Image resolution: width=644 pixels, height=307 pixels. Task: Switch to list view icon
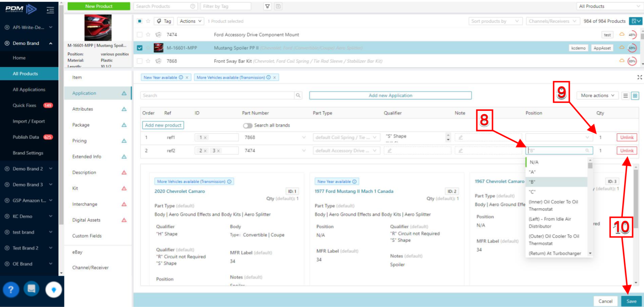click(625, 96)
